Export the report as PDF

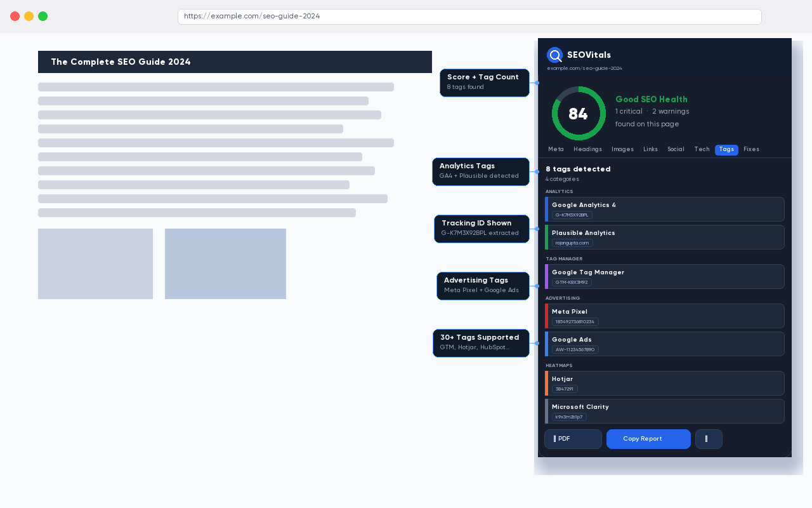click(573, 439)
